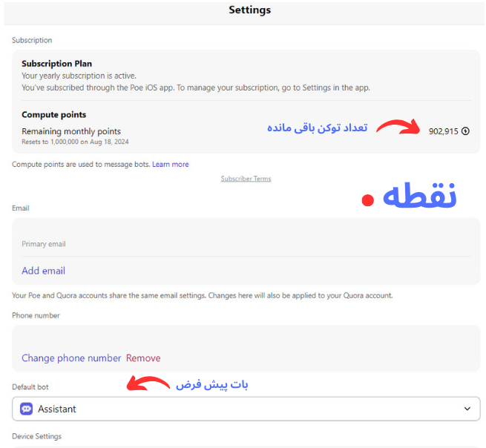This screenshot has width=486, height=448.
Task: Click the Subscription Plan heading
Action: (x=56, y=64)
